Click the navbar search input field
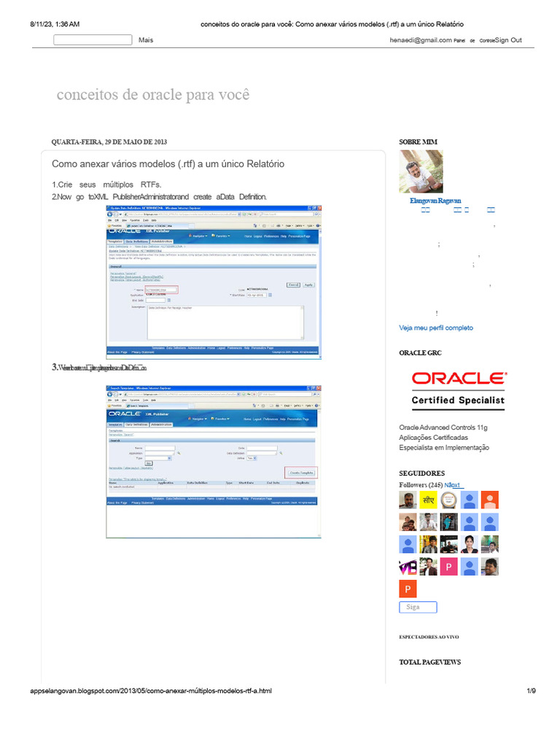This screenshot has height=747, width=560. 93,40
